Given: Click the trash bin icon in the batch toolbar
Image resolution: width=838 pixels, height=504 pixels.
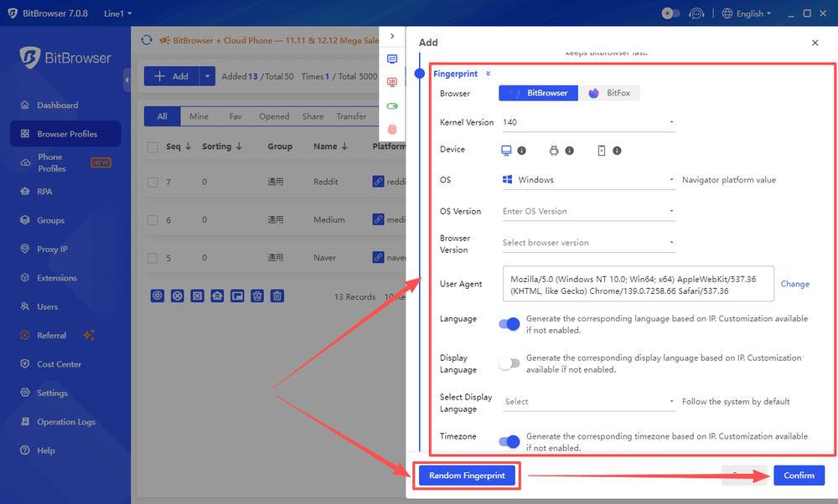Looking at the screenshot, I should point(277,296).
